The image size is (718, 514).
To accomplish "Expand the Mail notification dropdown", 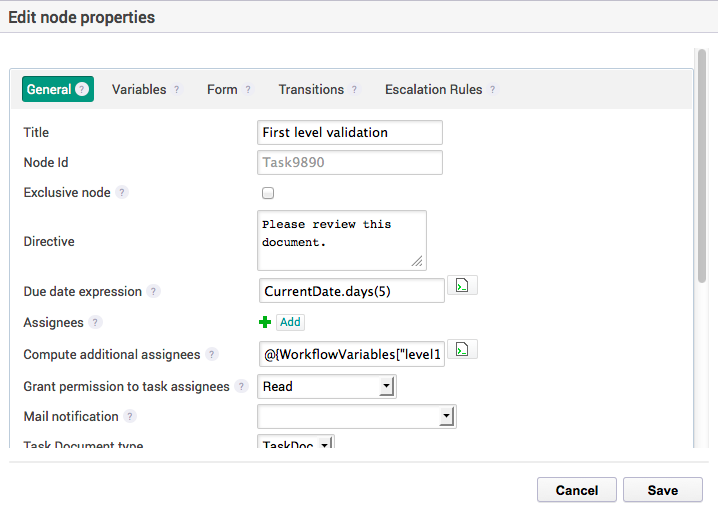I will tap(357, 416).
